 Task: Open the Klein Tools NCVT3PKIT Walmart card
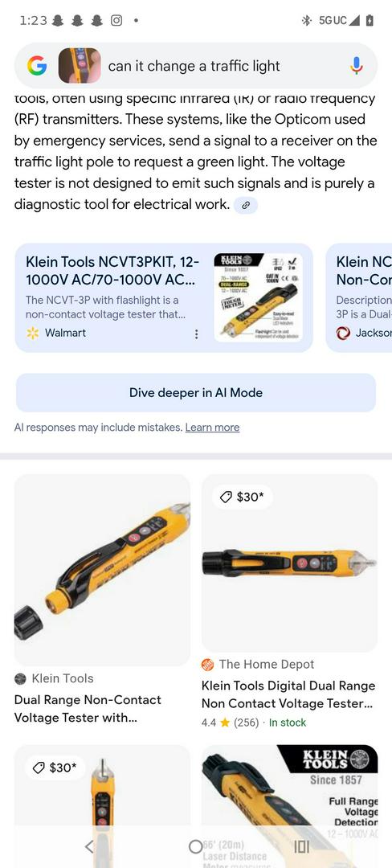click(x=164, y=298)
